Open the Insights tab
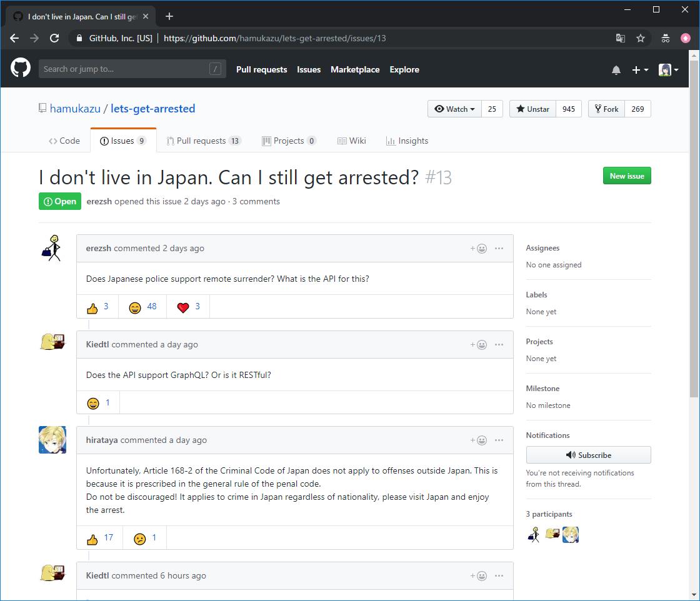700x601 pixels. [407, 141]
